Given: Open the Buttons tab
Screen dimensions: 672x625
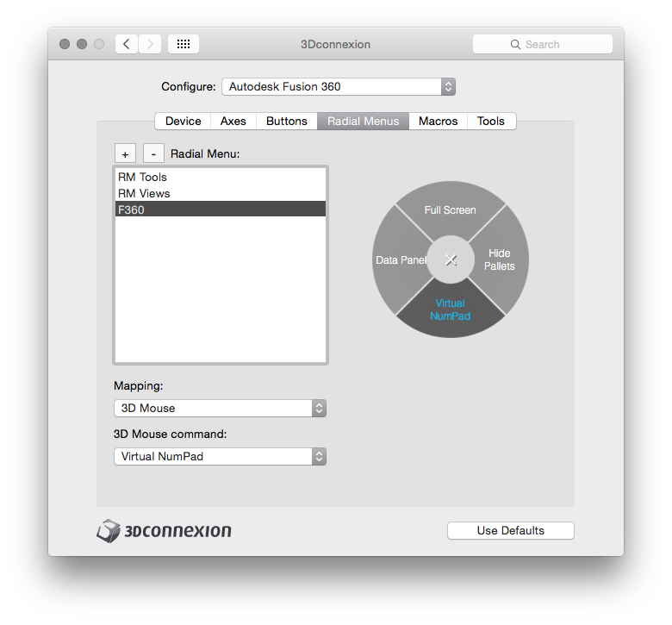Looking at the screenshot, I should pos(287,121).
